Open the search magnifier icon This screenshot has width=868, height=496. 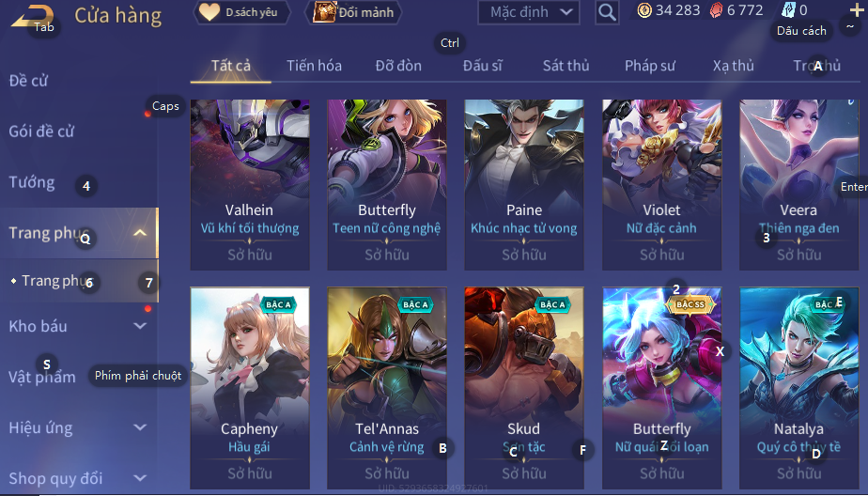click(x=607, y=11)
